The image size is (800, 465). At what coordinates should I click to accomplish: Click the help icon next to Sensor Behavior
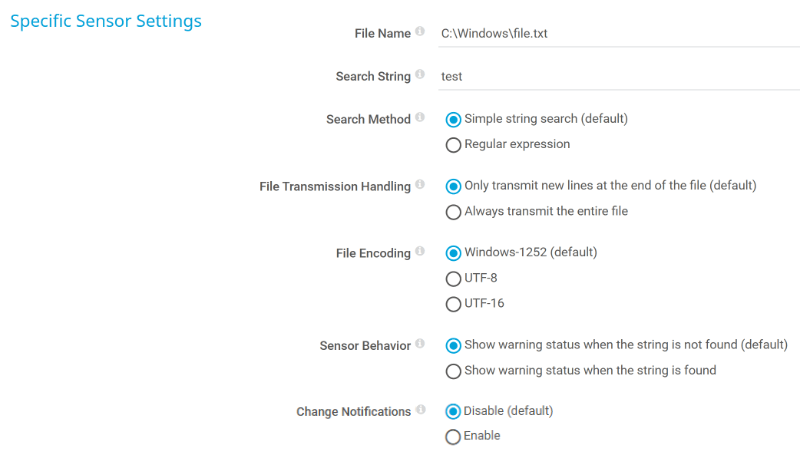[x=420, y=344]
